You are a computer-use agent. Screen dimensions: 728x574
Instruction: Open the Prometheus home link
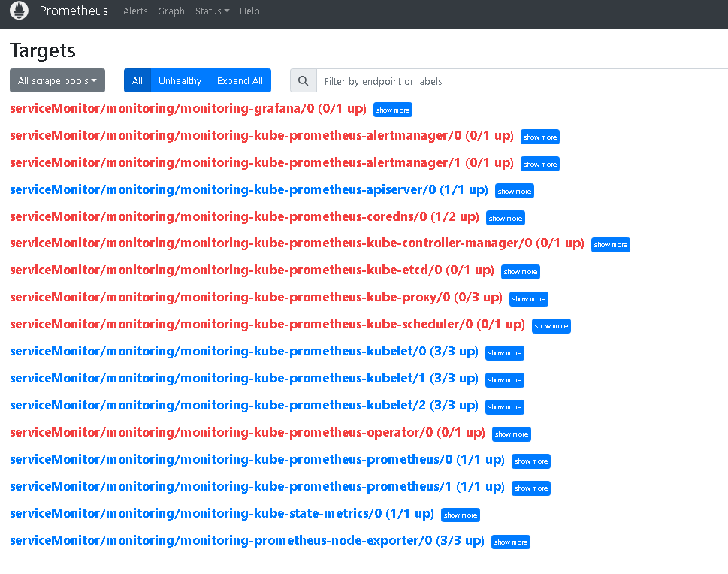tap(74, 11)
